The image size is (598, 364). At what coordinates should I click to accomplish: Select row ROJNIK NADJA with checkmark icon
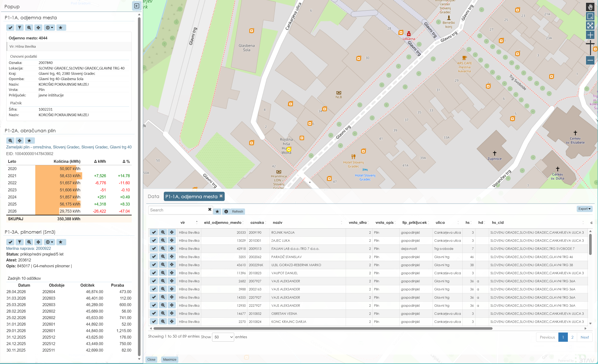pos(154,232)
